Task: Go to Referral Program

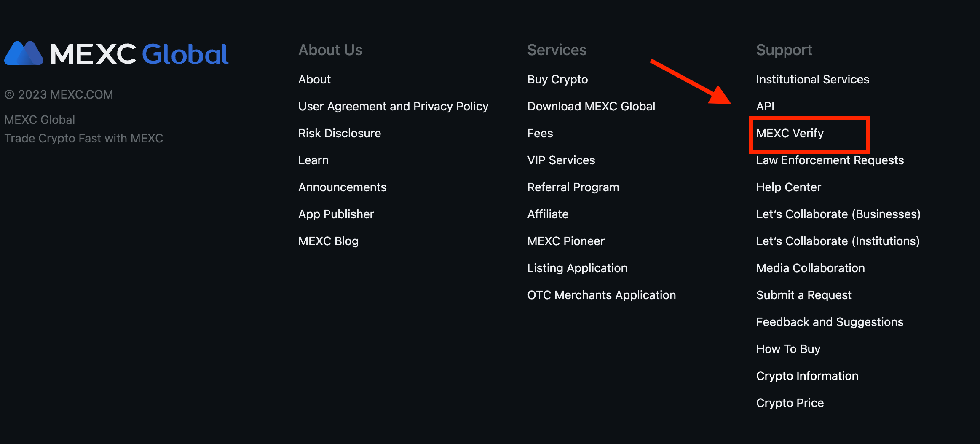Action: pos(573,187)
